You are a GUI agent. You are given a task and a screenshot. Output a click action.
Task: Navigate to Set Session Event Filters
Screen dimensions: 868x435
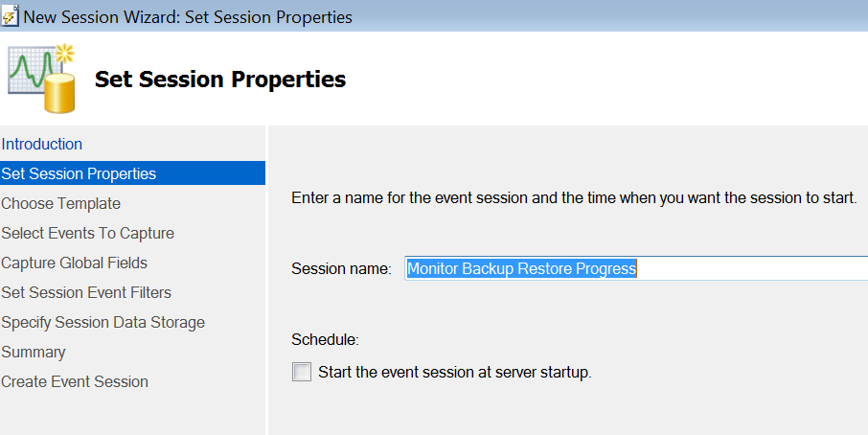coord(86,292)
